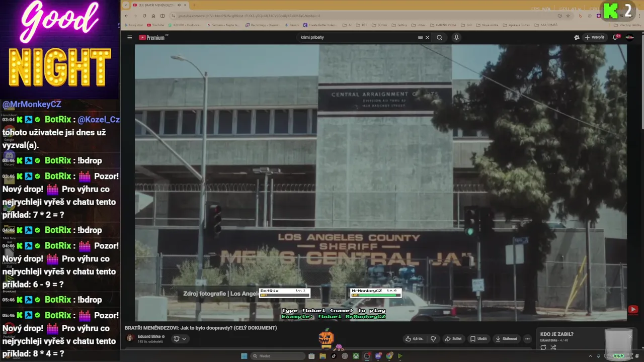Share the video via Sdílet
The width and height of the screenshot is (644, 362).
[x=453, y=339]
